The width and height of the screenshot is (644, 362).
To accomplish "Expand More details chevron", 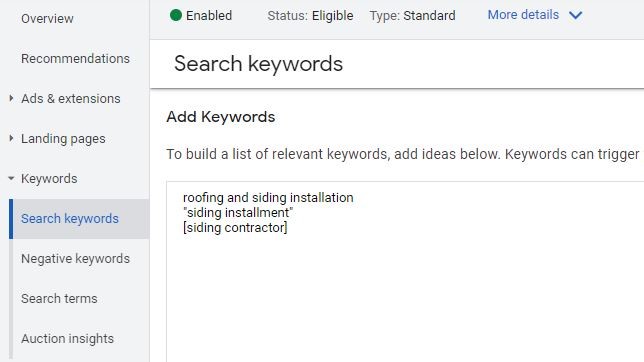I will coord(575,15).
